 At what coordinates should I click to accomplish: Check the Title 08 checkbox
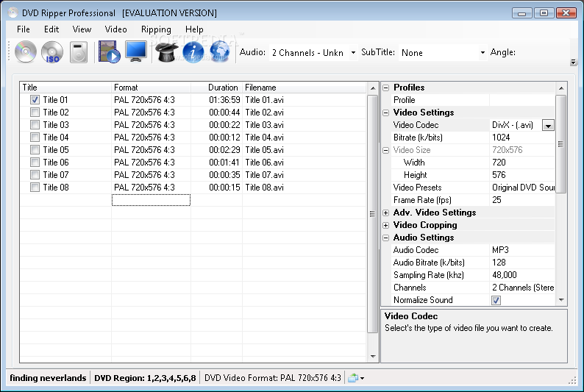[35, 188]
